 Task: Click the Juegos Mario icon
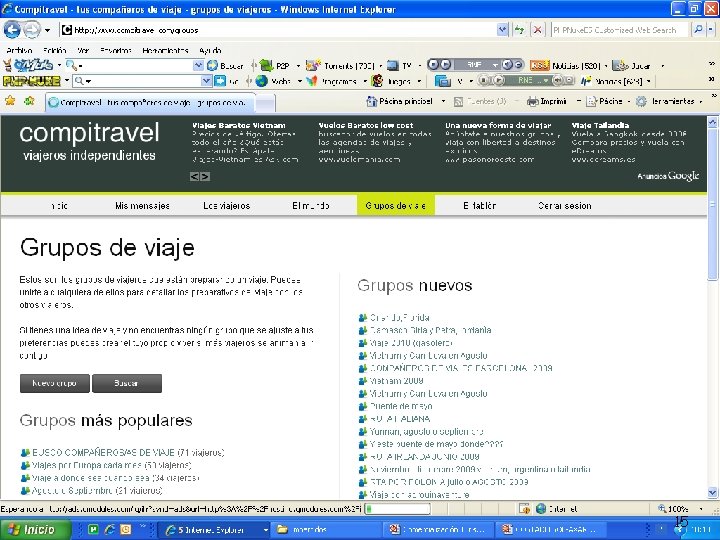coord(377,81)
